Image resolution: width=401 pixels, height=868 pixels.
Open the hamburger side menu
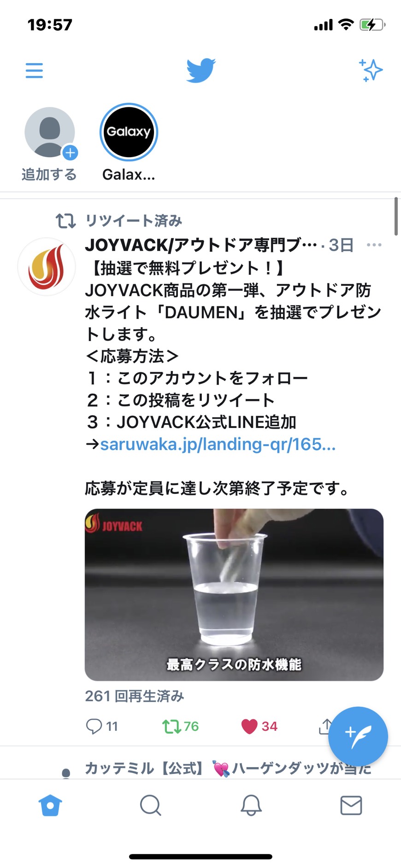34,70
